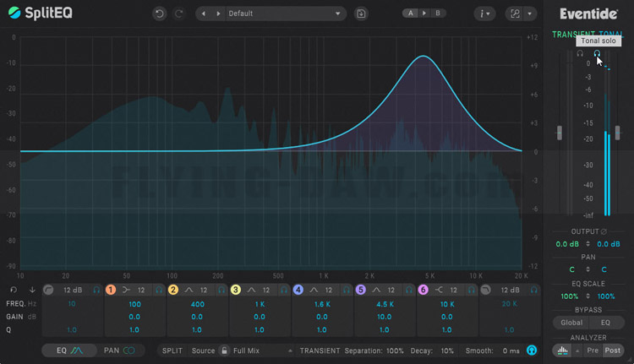634x364 pixels.
Task: Reset all bands icon
Action: point(14,290)
